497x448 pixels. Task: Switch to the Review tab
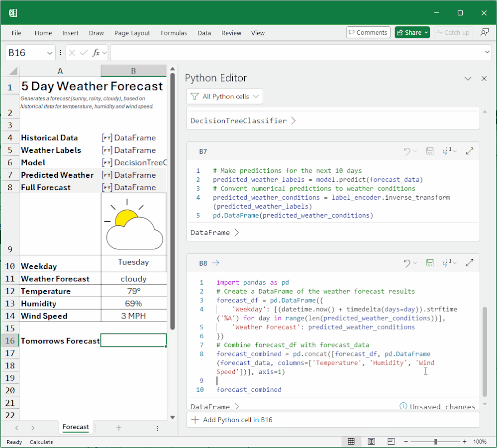[231, 33]
